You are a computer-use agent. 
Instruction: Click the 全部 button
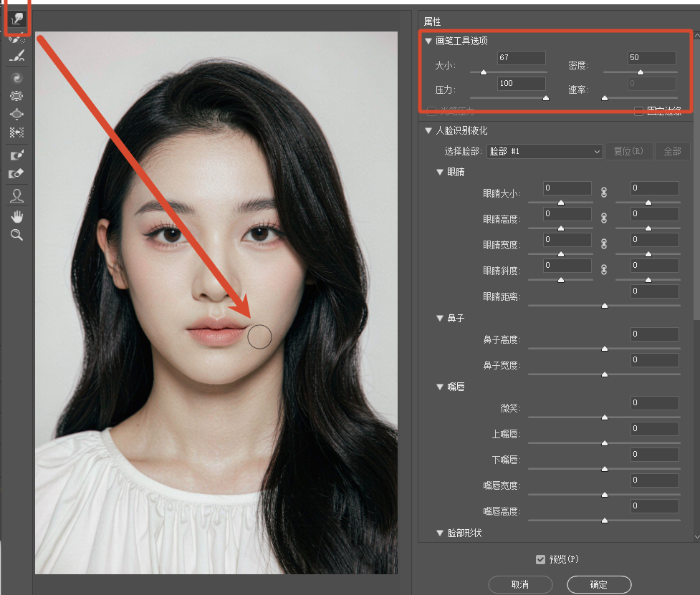click(x=672, y=151)
